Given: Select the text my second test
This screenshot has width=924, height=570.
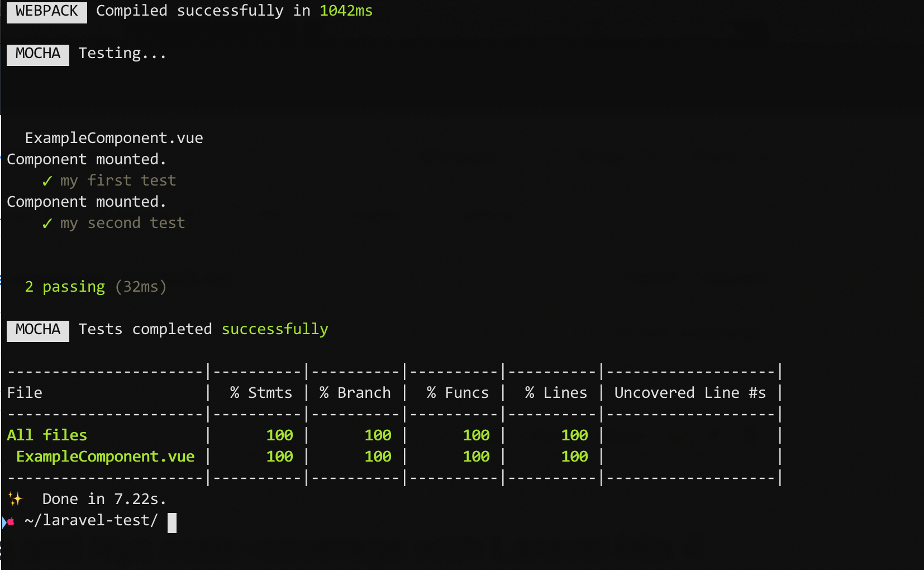Looking at the screenshot, I should [122, 222].
